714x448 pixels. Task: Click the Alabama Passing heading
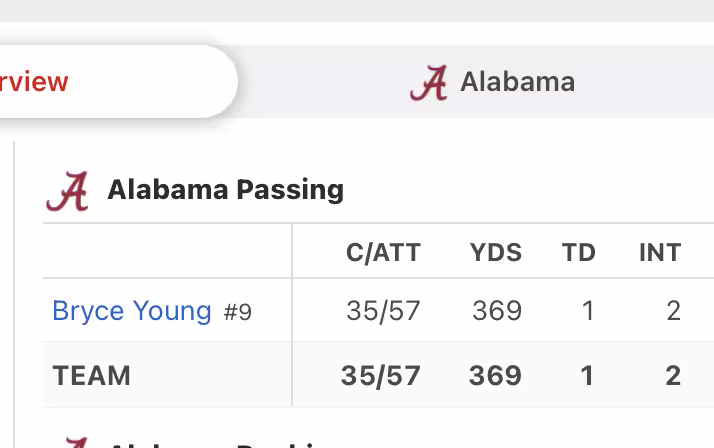(x=225, y=190)
